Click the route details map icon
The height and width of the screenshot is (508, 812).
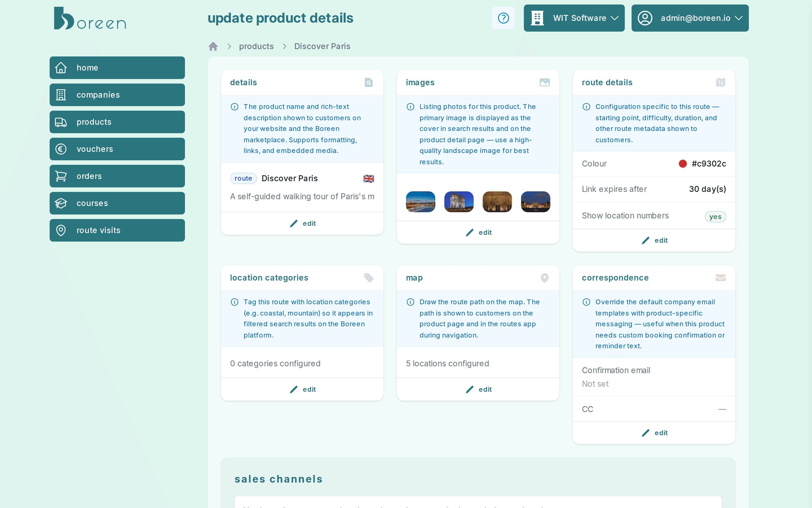pyautogui.click(x=720, y=82)
